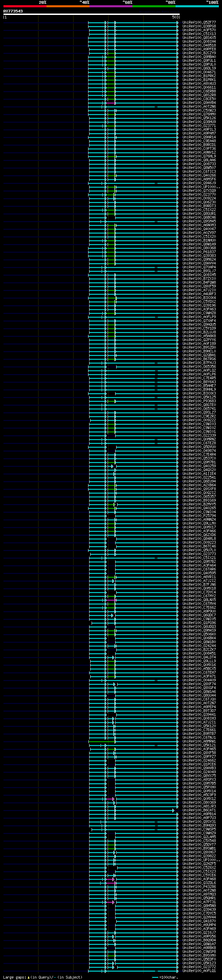
Task: Open the UniRef100_B9RCD1 label
Action: [199, 145]
